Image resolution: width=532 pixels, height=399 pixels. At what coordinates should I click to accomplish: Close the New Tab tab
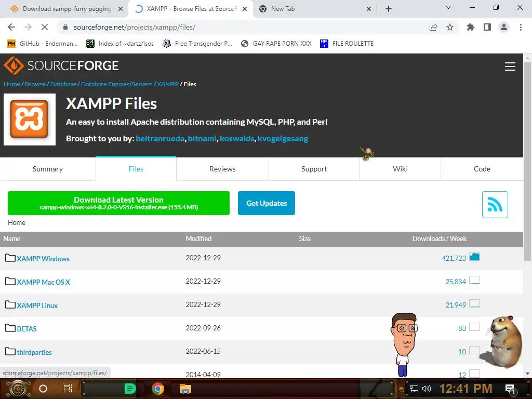369,9
